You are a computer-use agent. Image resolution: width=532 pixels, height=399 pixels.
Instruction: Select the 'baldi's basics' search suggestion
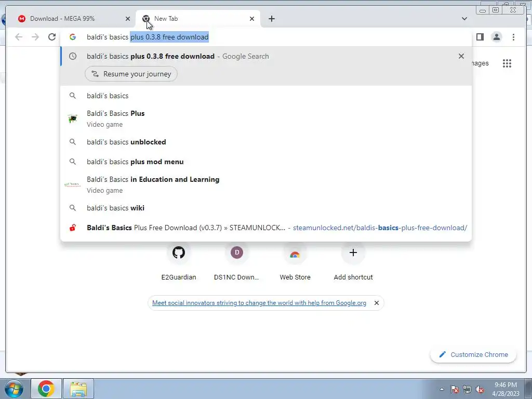(x=266, y=96)
